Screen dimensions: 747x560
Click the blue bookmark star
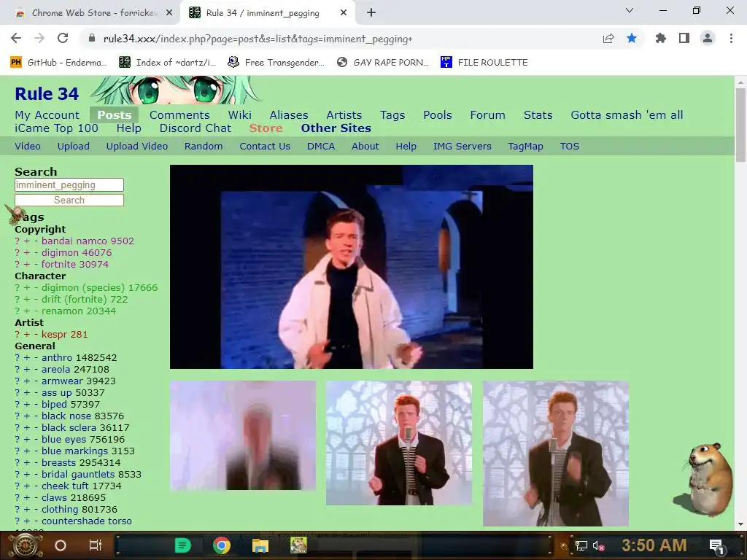pos(632,39)
